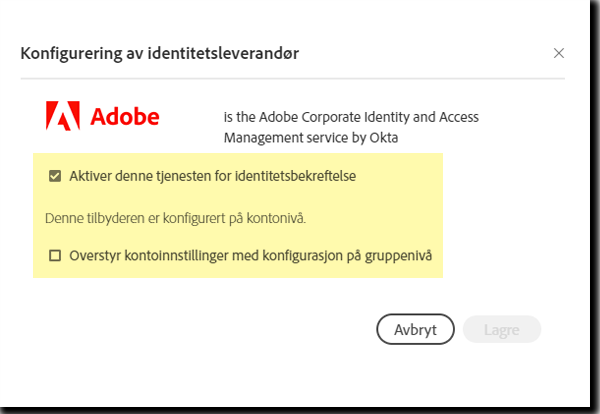Click the word 'gruppenivå' in the second option
Image resolution: width=600 pixels, height=414 pixels.
coord(398,255)
